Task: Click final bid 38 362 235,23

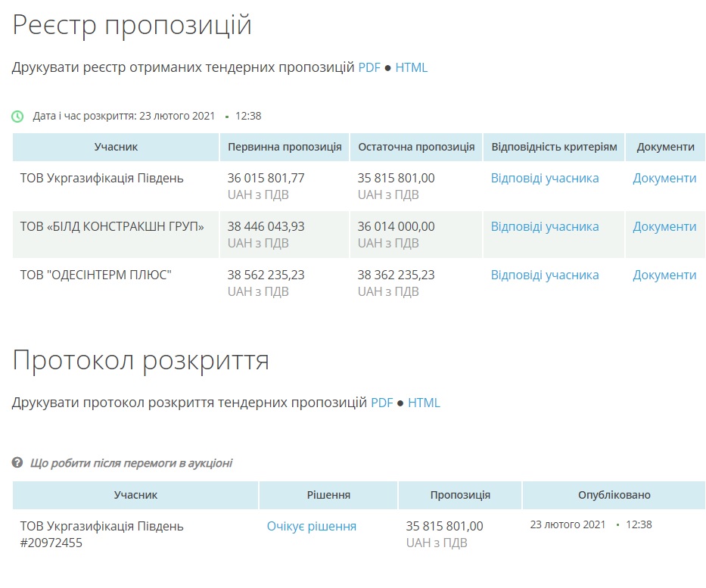Action: point(397,275)
